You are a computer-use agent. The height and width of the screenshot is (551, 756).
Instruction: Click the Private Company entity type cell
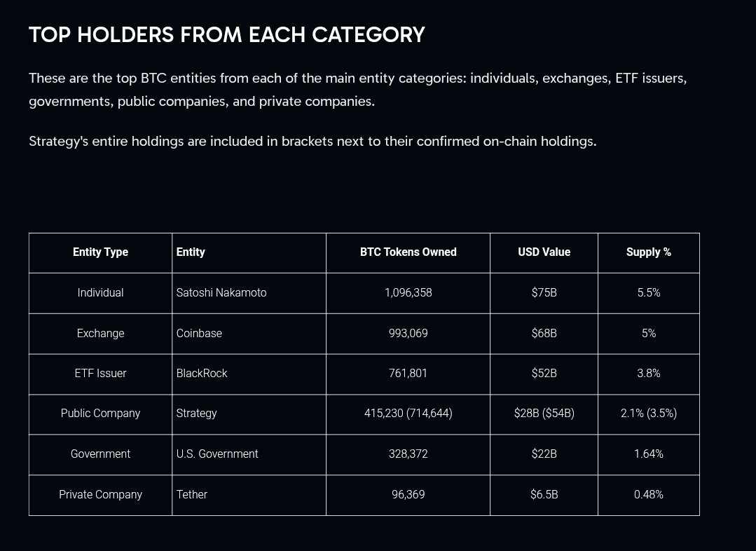[100, 495]
